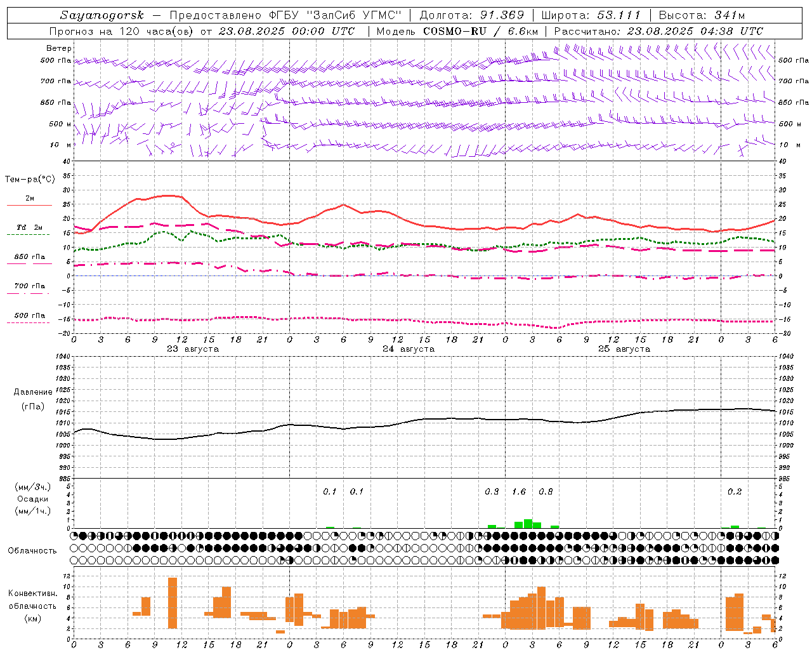812x650 pixels.
Task: Click the '1.6' precipitation amount value
Action: click(x=519, y=491)
